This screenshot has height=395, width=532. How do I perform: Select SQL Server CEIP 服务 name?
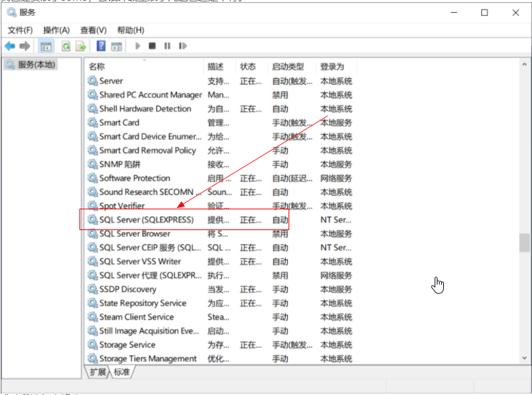(x=150, y=247)
